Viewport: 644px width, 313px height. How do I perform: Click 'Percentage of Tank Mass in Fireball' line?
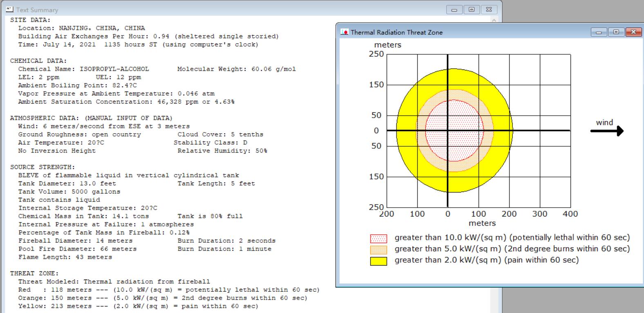click(104, 233)
